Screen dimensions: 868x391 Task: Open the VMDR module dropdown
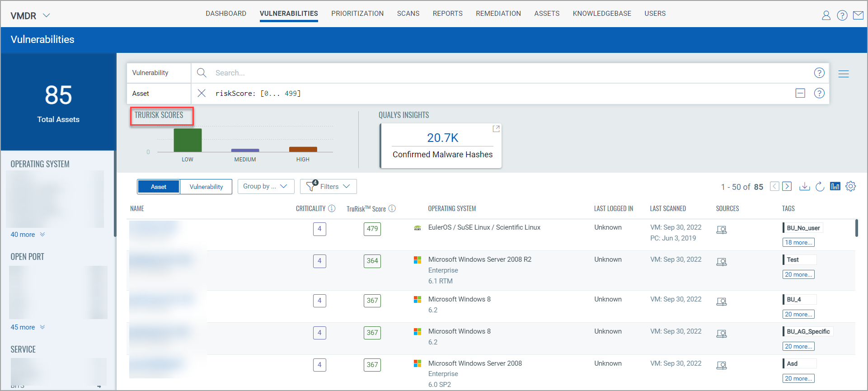click(x=30, y=16)
